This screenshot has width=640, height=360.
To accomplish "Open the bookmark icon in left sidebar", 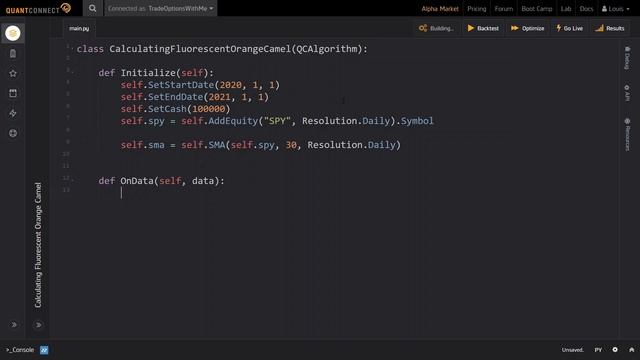I will [x=13, y=53].
